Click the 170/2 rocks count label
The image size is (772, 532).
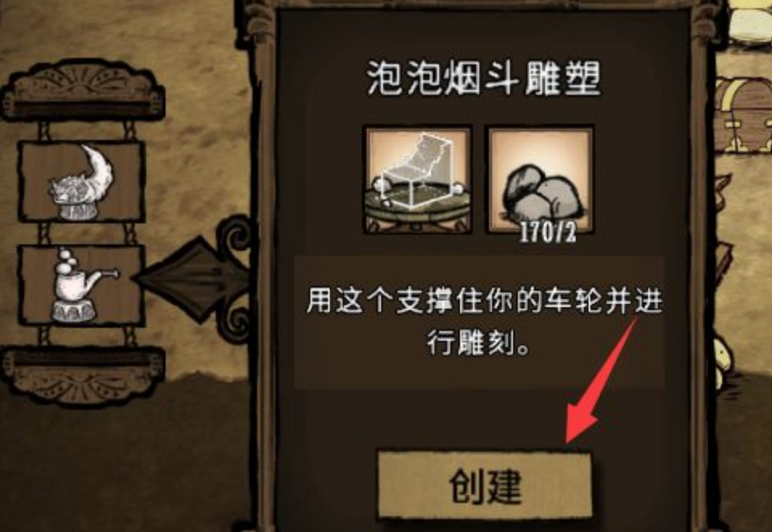(x=548, y=234)
